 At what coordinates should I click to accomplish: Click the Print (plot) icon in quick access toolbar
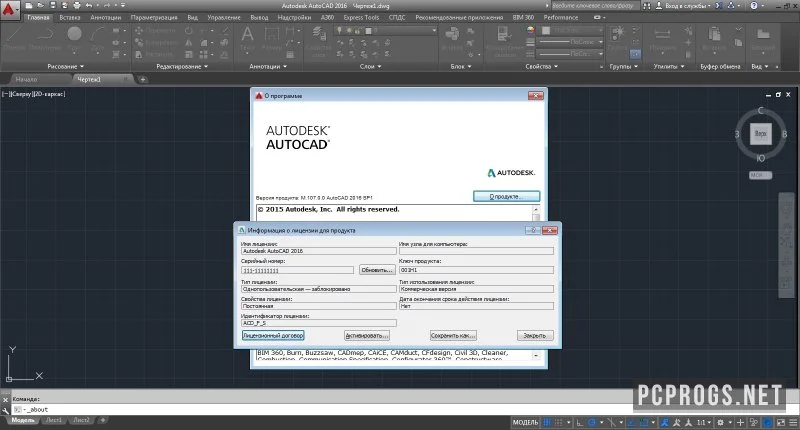[77, 6]
